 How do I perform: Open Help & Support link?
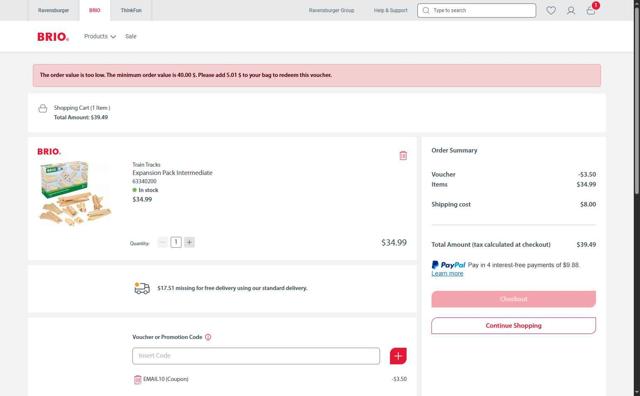(391, 10)
